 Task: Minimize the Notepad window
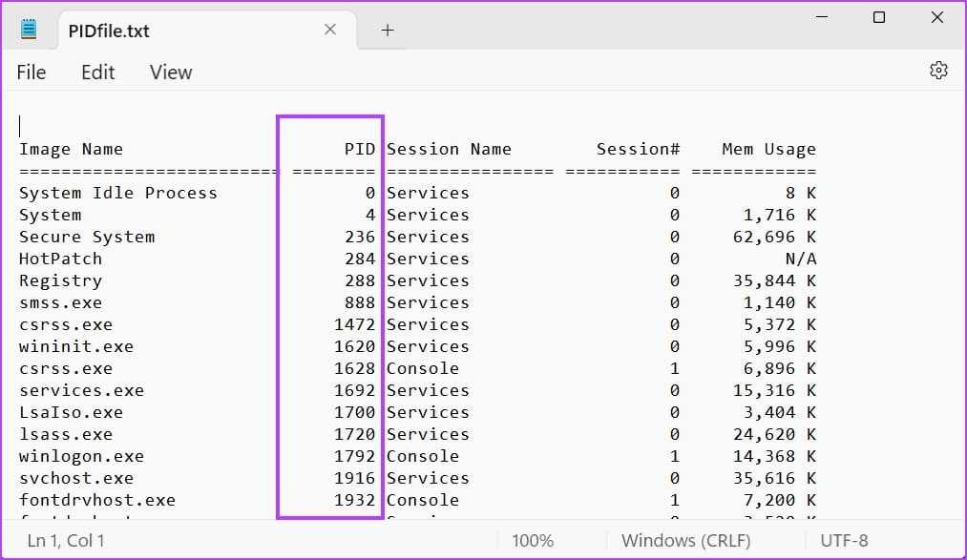point(819,17)
